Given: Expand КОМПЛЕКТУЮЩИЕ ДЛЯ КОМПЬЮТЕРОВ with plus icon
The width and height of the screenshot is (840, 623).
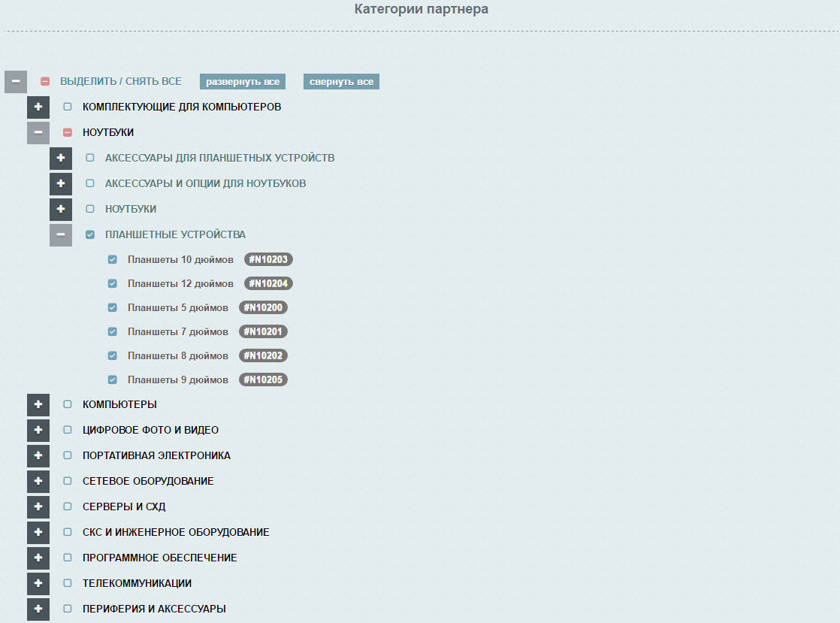Looking at the screenshot, I should pos(38,107).
